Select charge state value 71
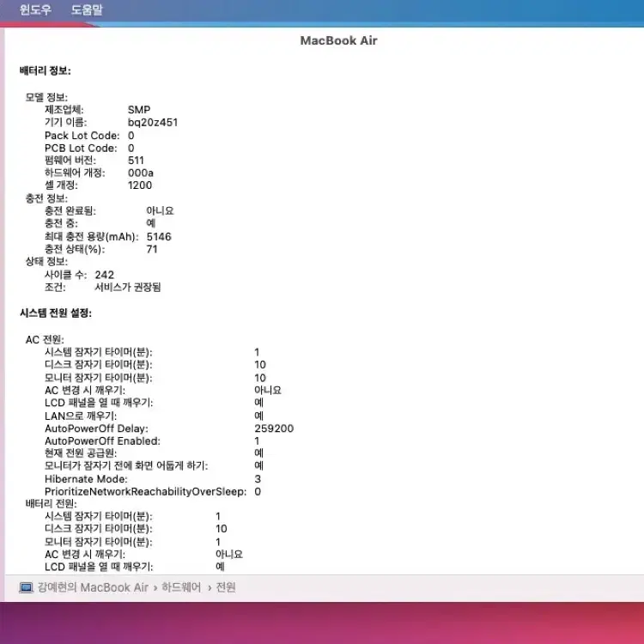 coord(151,249)
